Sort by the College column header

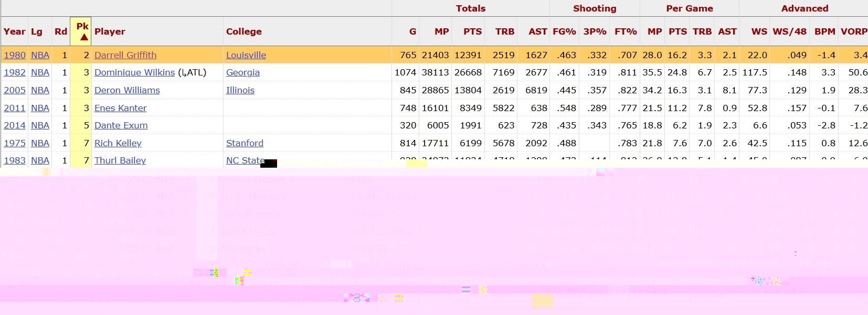[x=244, y=31]
